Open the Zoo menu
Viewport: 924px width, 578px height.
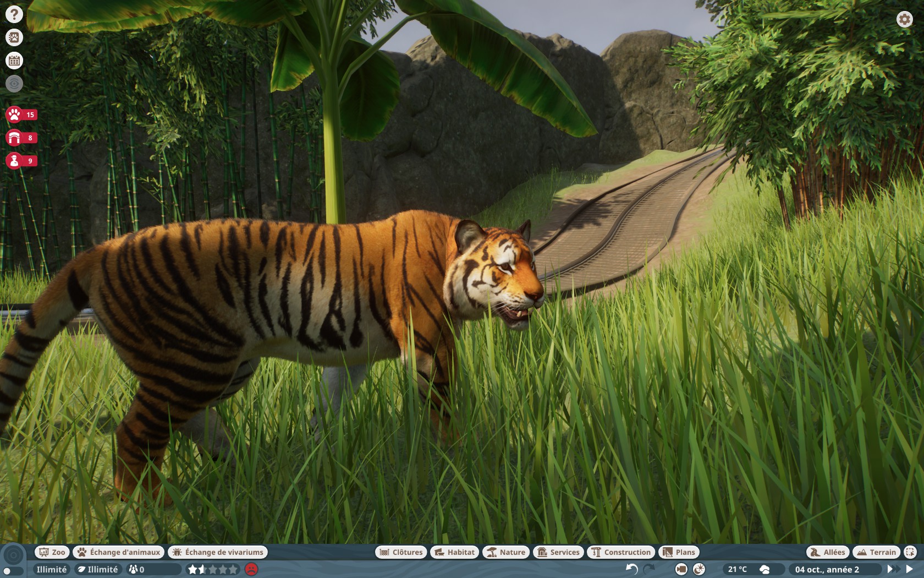click(52, 552)
